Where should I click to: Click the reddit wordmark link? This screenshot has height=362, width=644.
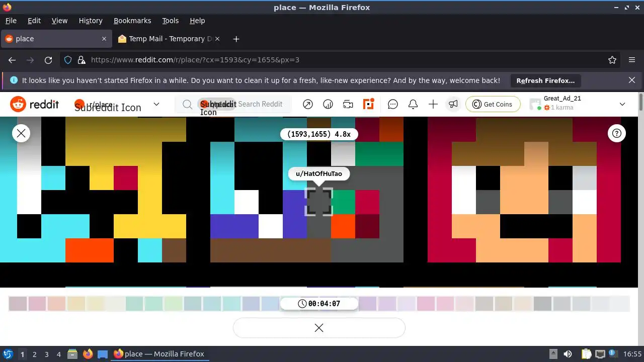tap(44, 104)
